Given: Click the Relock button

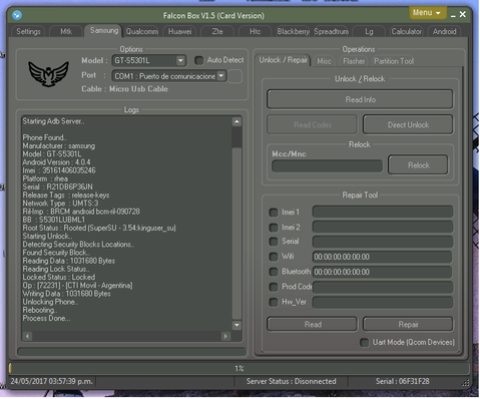Looking at the screenshot, I should [418, 165].
